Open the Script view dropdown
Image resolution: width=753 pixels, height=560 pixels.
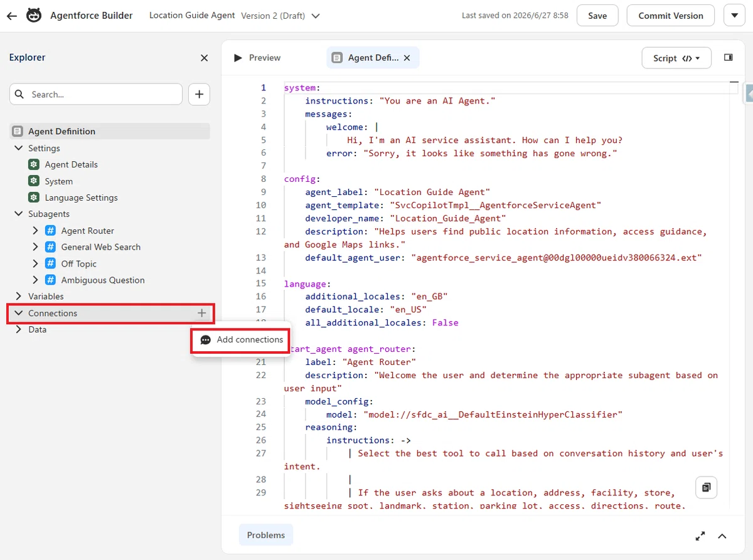coord(676,58)
